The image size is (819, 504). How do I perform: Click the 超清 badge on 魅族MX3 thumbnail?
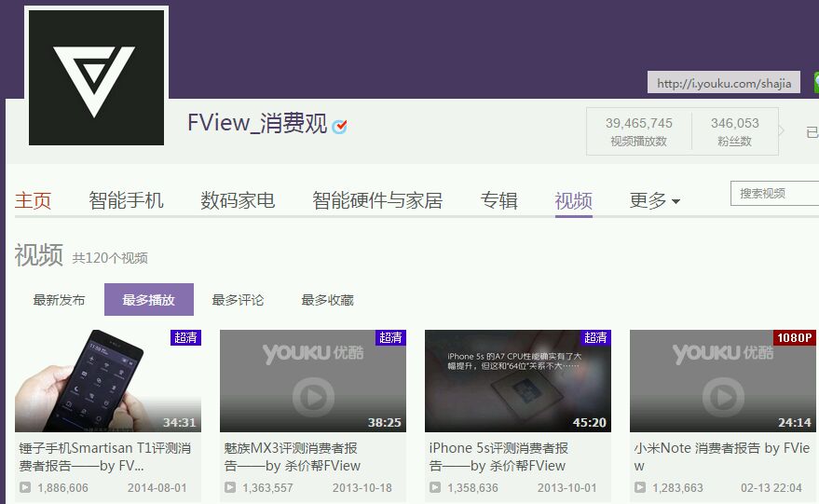tap(390, 337)
